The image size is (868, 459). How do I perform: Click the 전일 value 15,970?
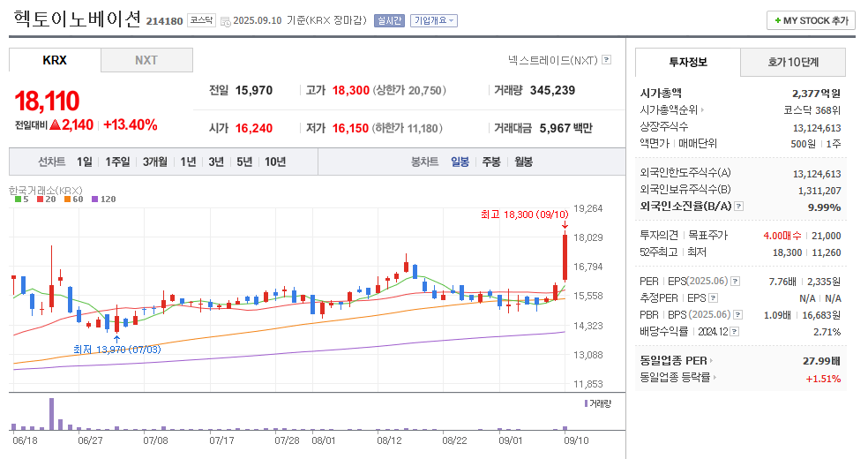coord(254,90)
